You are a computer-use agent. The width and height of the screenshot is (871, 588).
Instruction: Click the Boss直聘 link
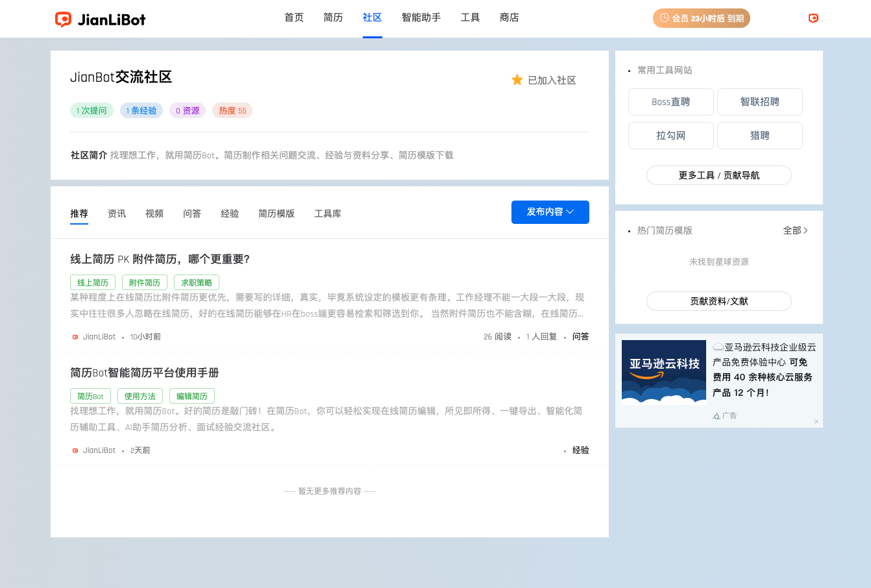pos(670,102)
